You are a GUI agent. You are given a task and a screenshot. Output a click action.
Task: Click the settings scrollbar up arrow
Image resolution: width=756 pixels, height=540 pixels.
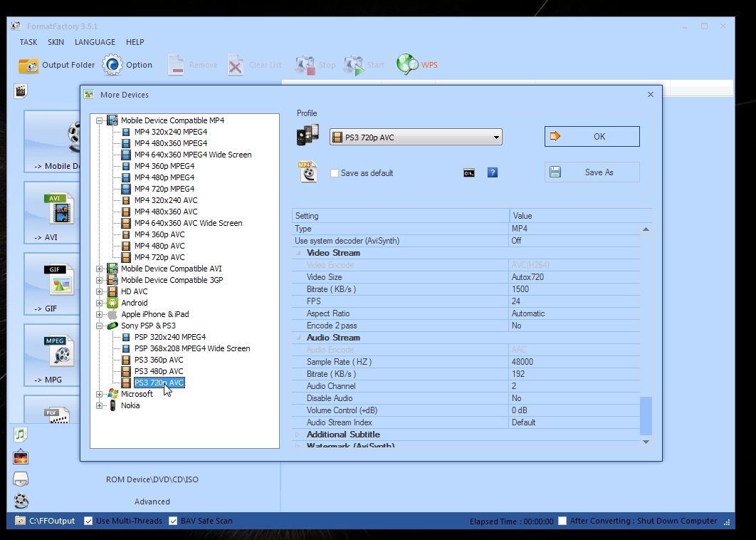click(646, 229)
